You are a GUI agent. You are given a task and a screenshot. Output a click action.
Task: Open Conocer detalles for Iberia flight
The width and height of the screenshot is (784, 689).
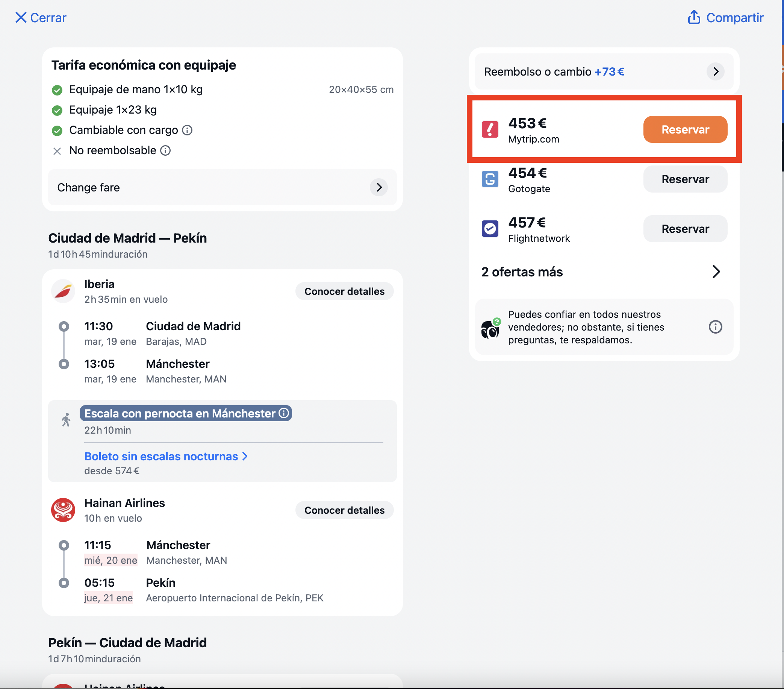(x=344, y=291)
